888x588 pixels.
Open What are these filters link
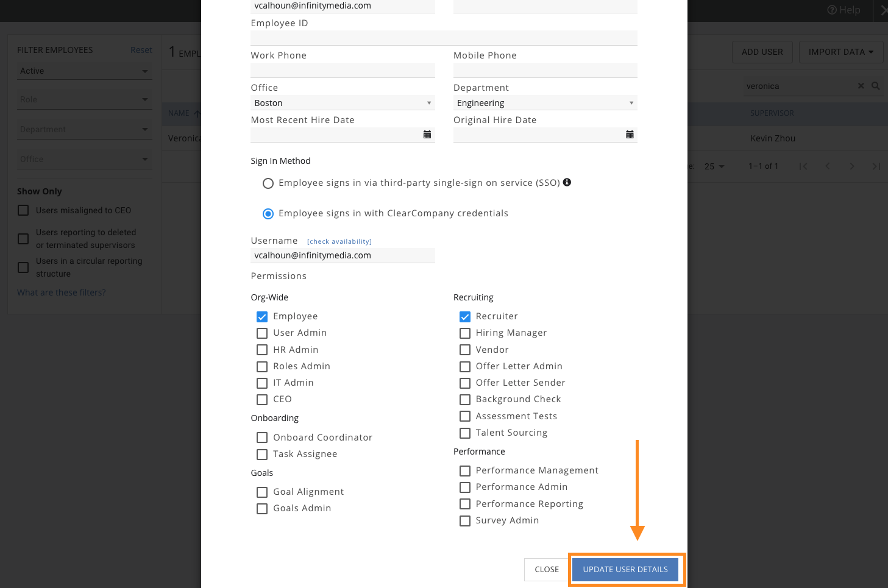[62, 292]
